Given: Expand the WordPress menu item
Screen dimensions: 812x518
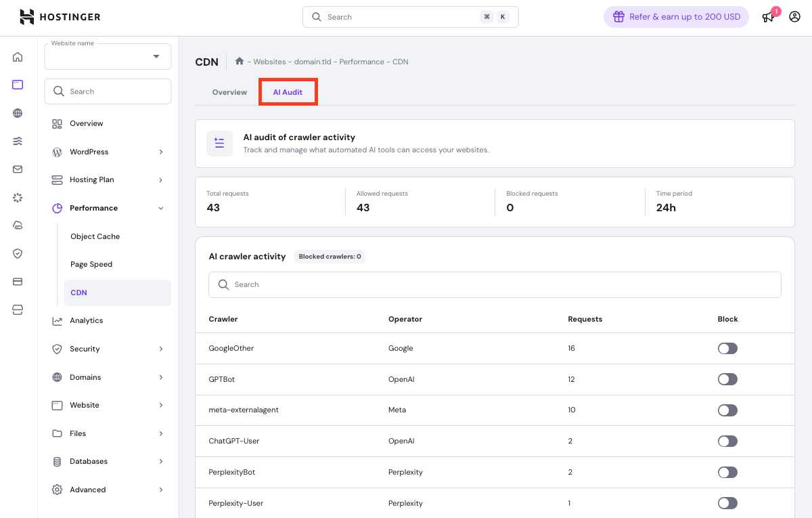Looking at the screenshot, I should coord(108,152).
